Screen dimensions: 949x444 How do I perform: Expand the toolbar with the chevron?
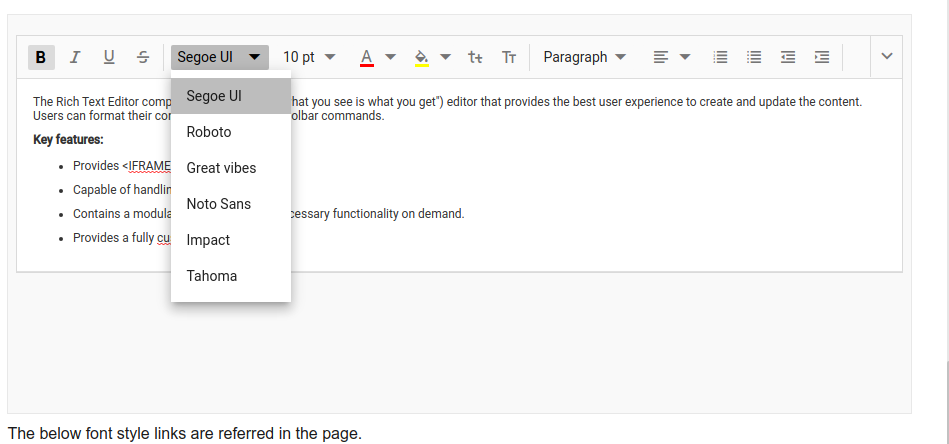tap(886, 57)
